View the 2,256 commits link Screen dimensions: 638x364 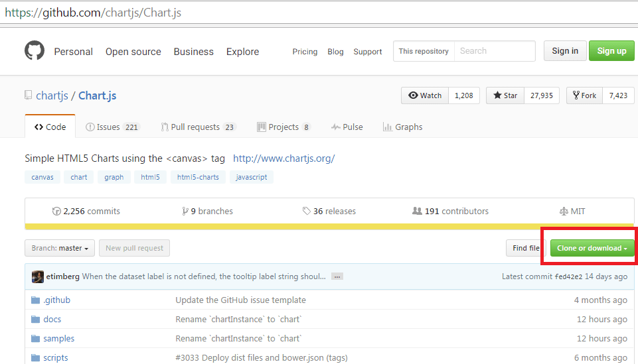(x=86, y=212)
